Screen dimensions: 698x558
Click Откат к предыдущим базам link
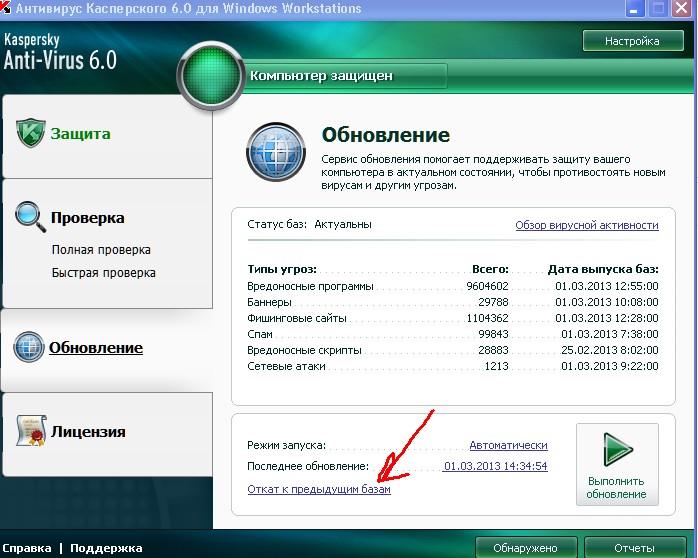click(319, 489)
